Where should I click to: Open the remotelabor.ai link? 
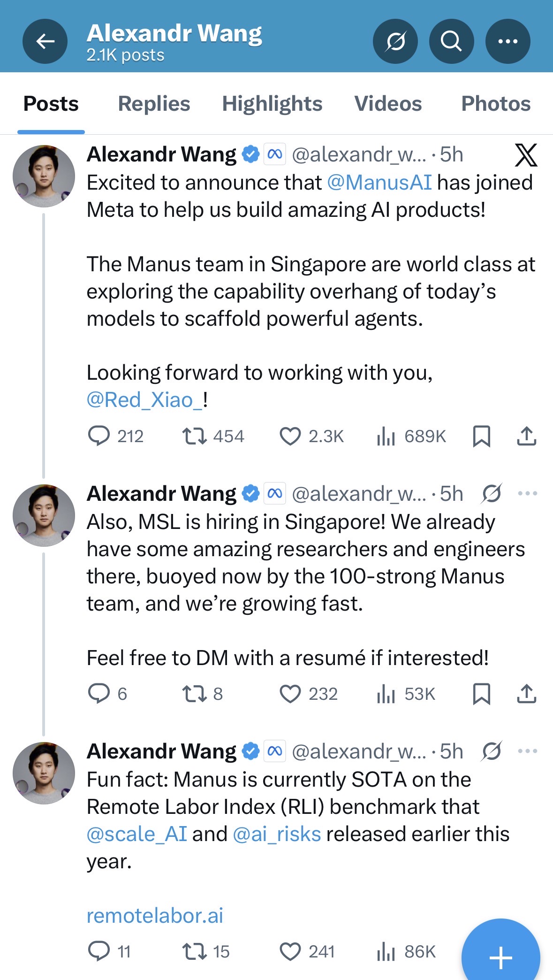tap(155, 915)
